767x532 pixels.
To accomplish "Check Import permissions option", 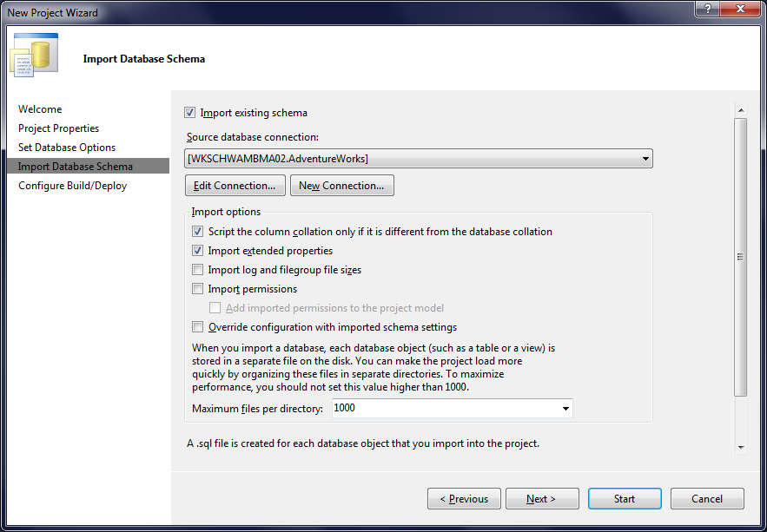I will click(197, 288).
